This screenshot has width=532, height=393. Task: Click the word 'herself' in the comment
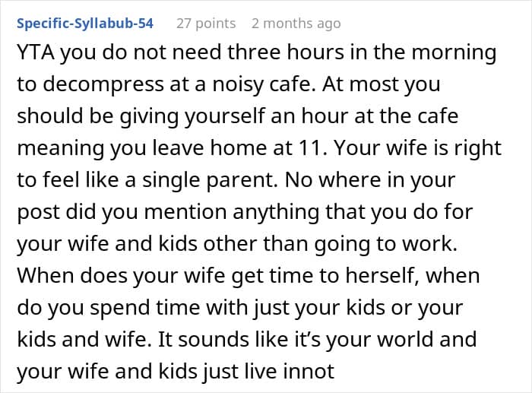382,275
